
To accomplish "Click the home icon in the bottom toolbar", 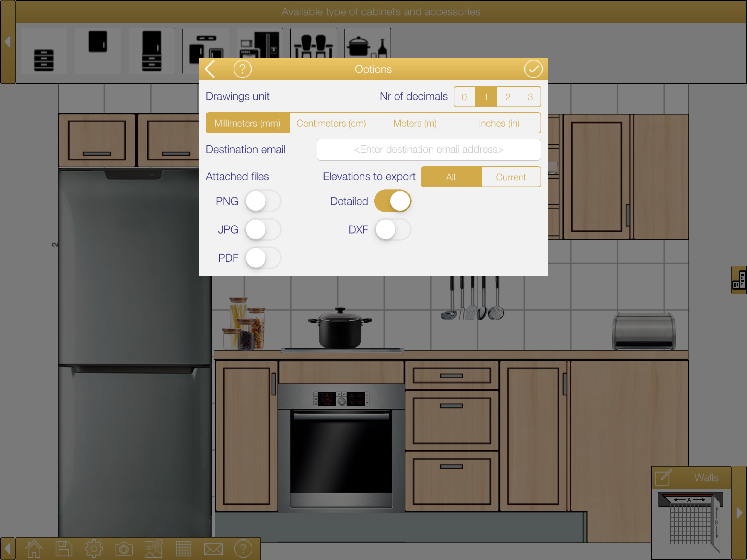I will coord(34,549).
